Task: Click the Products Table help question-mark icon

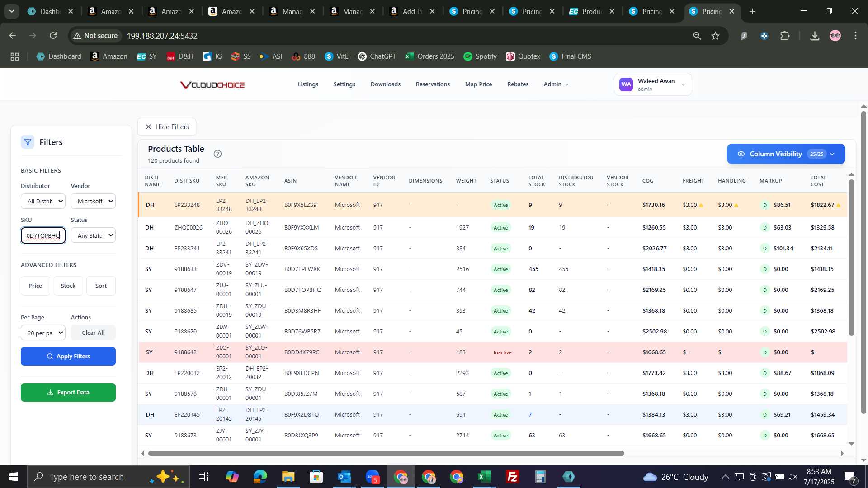Action: coord(217,154)
